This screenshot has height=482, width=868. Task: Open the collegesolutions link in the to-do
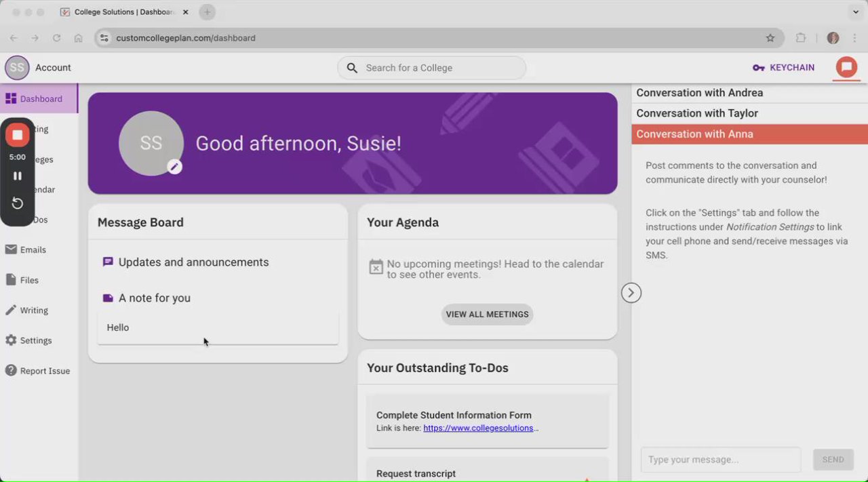[481, 428]
